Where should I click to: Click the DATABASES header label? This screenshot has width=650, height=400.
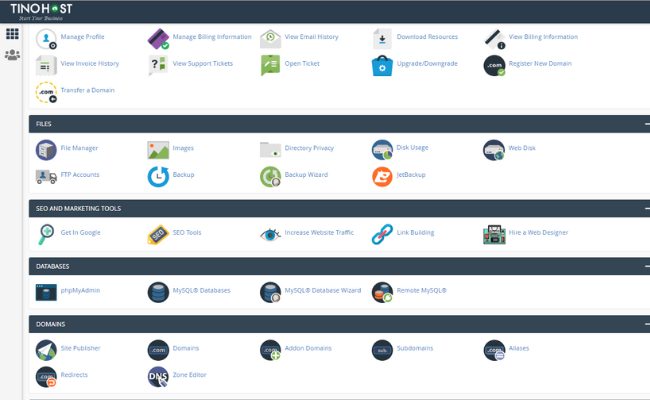coord(53,266)
